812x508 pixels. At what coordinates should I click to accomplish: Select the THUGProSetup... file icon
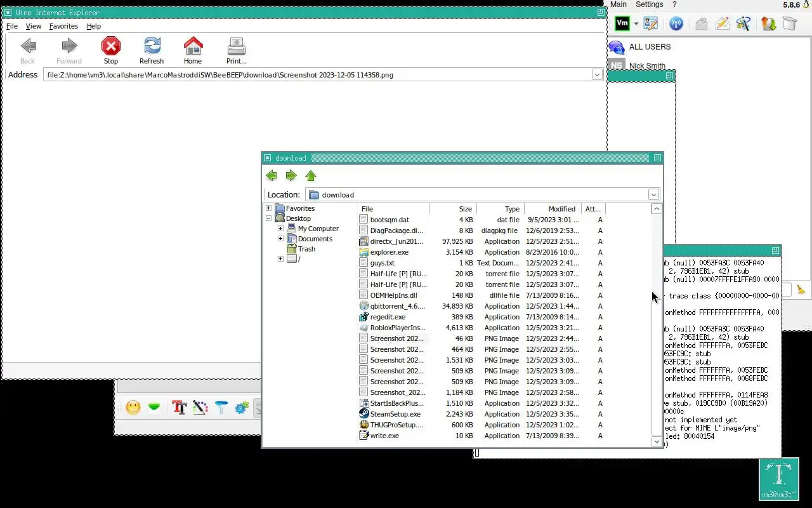pos(363,425)
